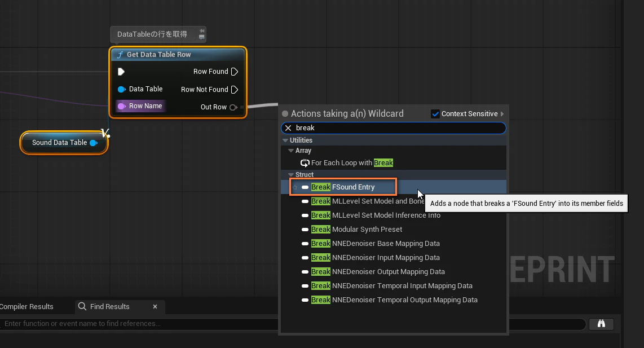Click the Data Table input pin

122,89
